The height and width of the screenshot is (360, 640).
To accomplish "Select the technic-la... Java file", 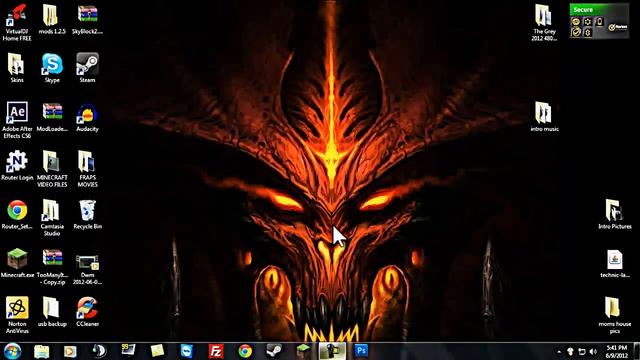I will tap(614, 263).
